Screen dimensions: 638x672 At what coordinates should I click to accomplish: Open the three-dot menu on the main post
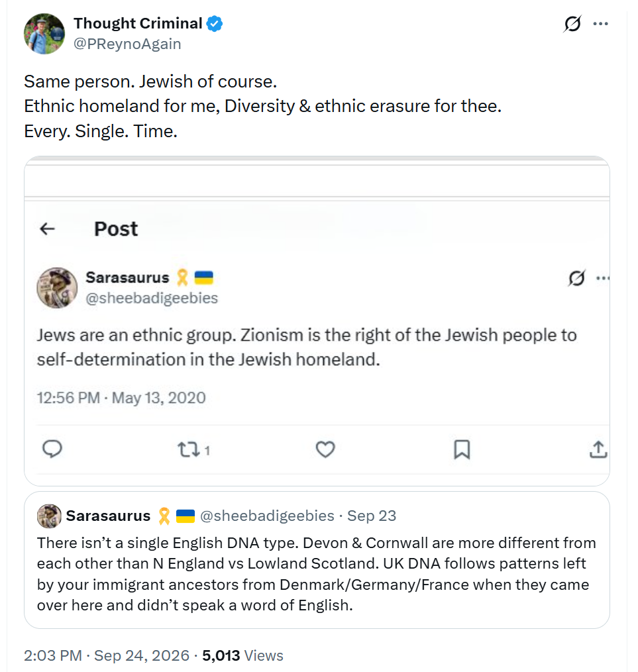[601, 24]
